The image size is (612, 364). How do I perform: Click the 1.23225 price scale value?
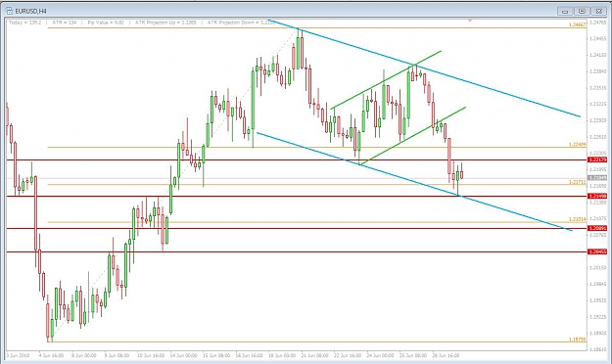tap(598, 104)
